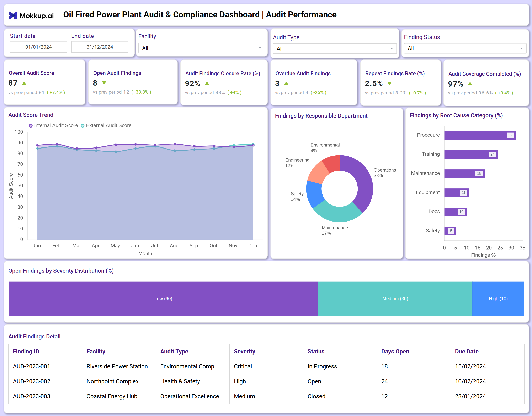Click the Findings by Responsible Department title

coord(321,116)
